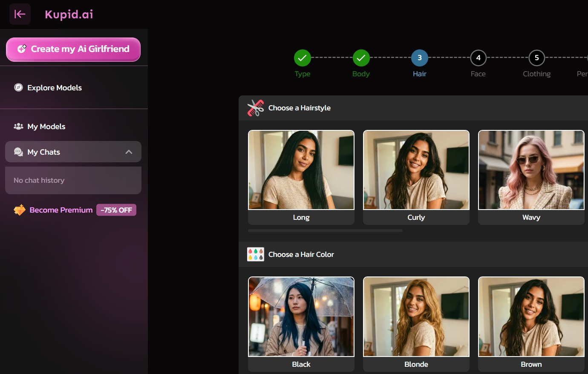The width and height of the screenshot is (588, 374).
Task: Click the My Chats speech bubble icon
Action: [x=17, y=152]
